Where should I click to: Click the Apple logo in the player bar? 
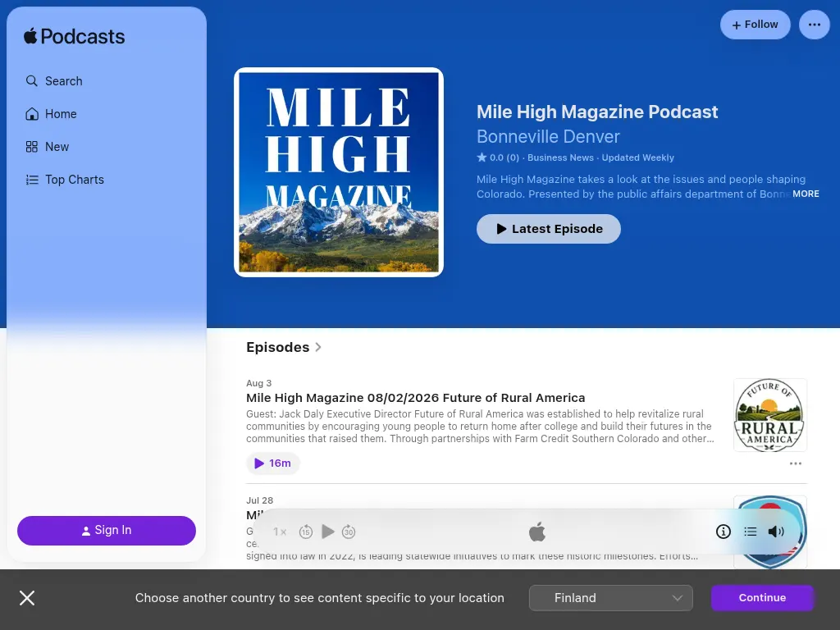click(x=536, y=532)
